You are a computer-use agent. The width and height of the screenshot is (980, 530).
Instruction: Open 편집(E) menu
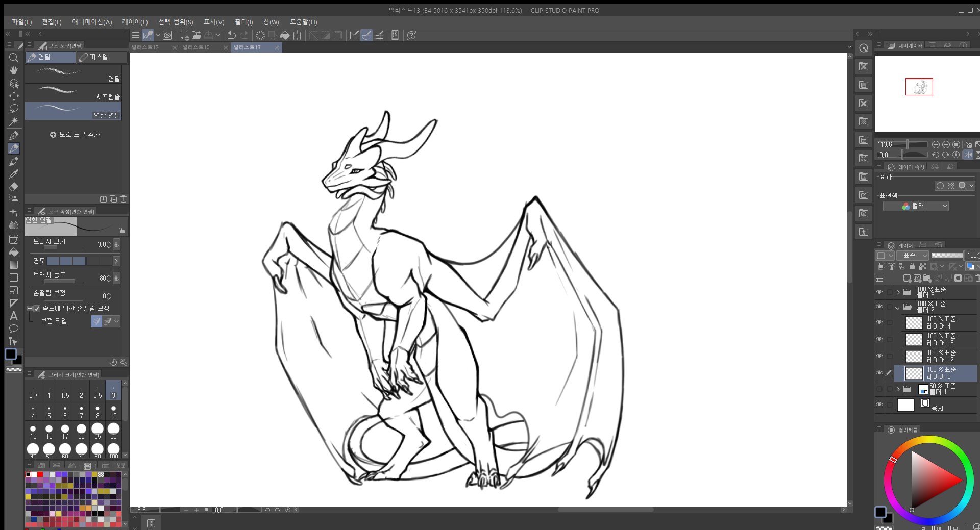point(52,22)
